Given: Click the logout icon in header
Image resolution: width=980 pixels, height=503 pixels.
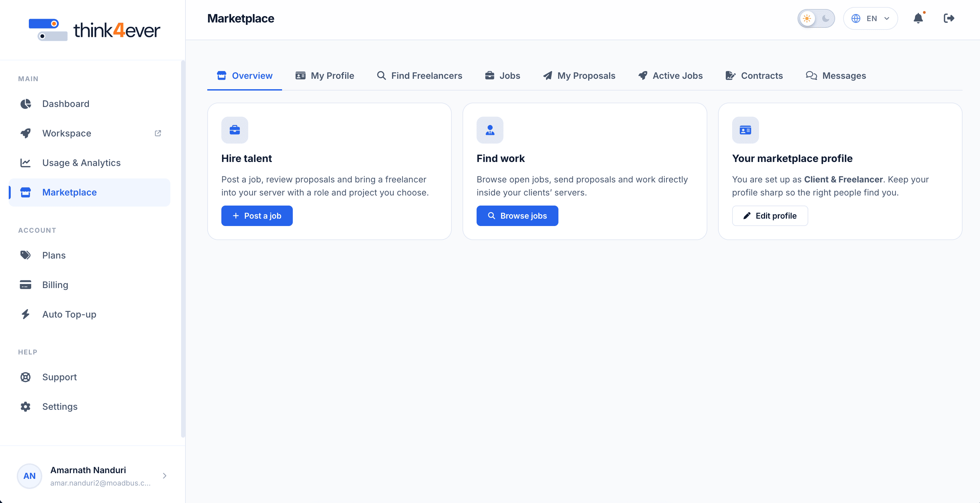Looking at the screenshot, I should 949,18.
